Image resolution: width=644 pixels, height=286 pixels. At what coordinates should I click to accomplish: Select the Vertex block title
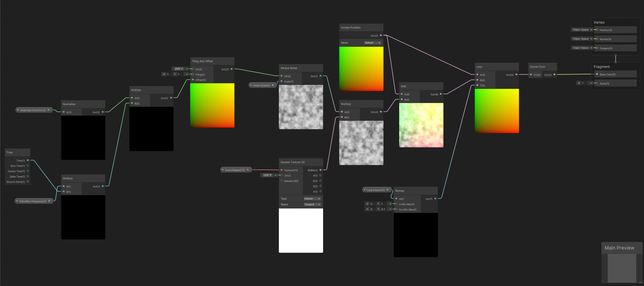pos(599,22)
